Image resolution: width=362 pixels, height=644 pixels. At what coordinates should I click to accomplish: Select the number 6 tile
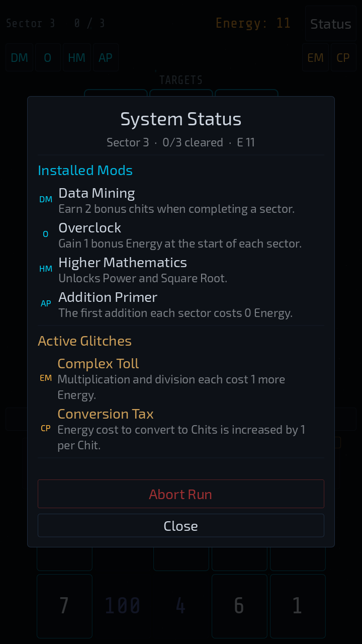click(x=239, y=606)
